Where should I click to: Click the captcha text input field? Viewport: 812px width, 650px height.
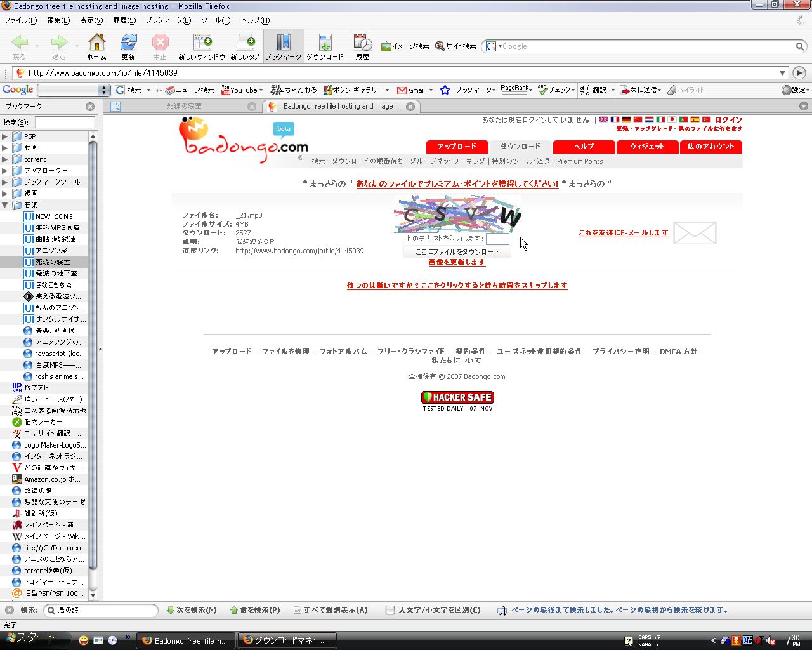[497, 239]
